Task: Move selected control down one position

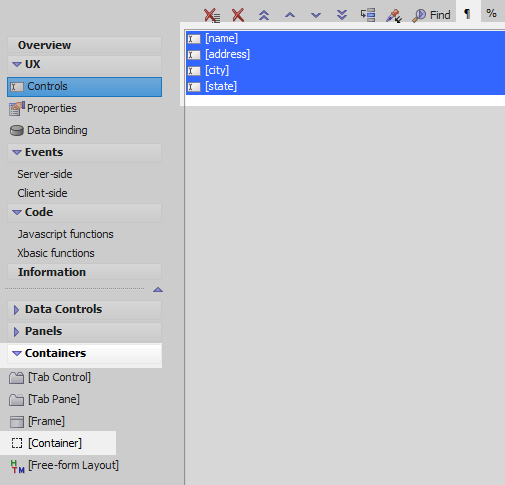Action: (x=316, y=15)
